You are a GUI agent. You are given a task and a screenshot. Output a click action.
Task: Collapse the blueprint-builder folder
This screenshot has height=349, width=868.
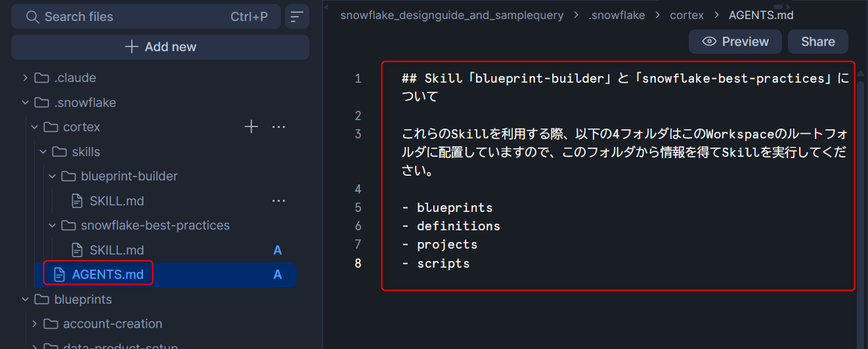click(52, 176)
